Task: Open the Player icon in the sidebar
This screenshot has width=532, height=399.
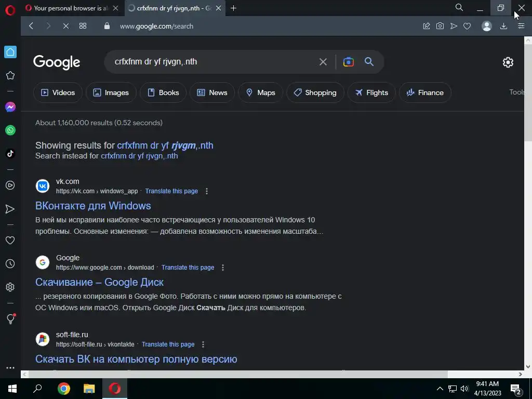Action: [10, 185]
